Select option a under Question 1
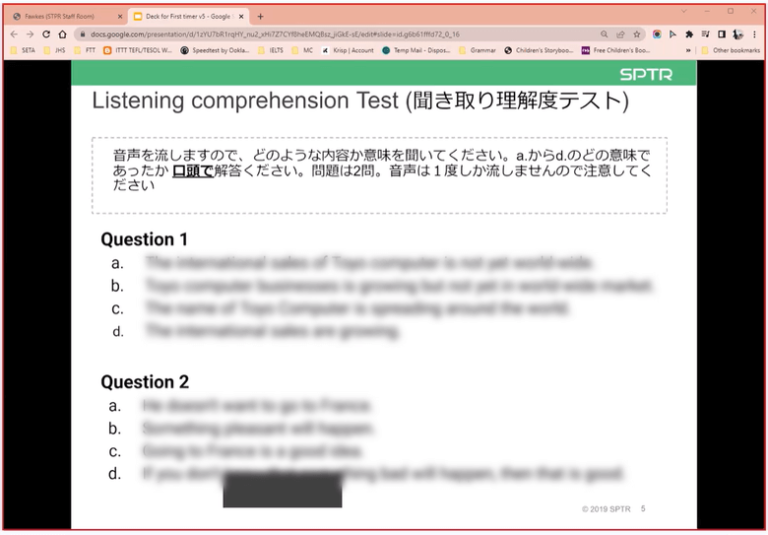Screen dimensions: 768x535 [353, 263]
